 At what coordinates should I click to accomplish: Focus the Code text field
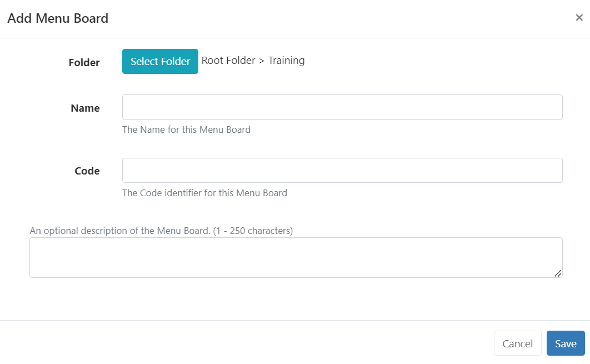[342, 171]
